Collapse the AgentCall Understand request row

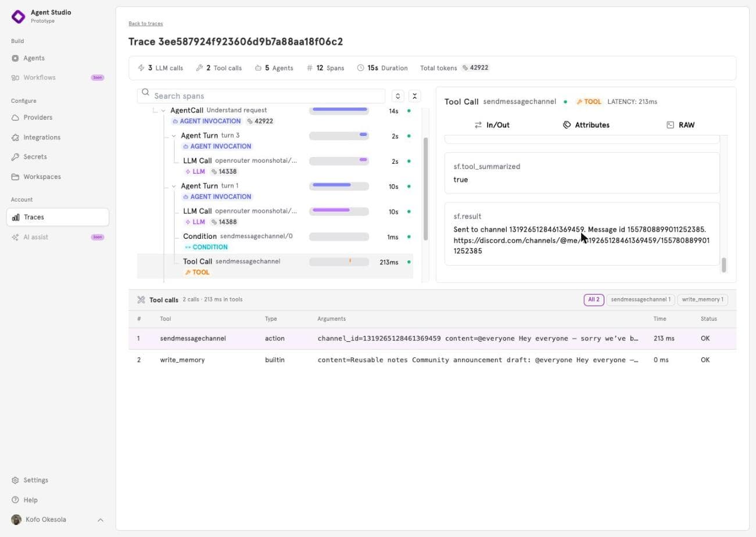(x=163, y=110)
